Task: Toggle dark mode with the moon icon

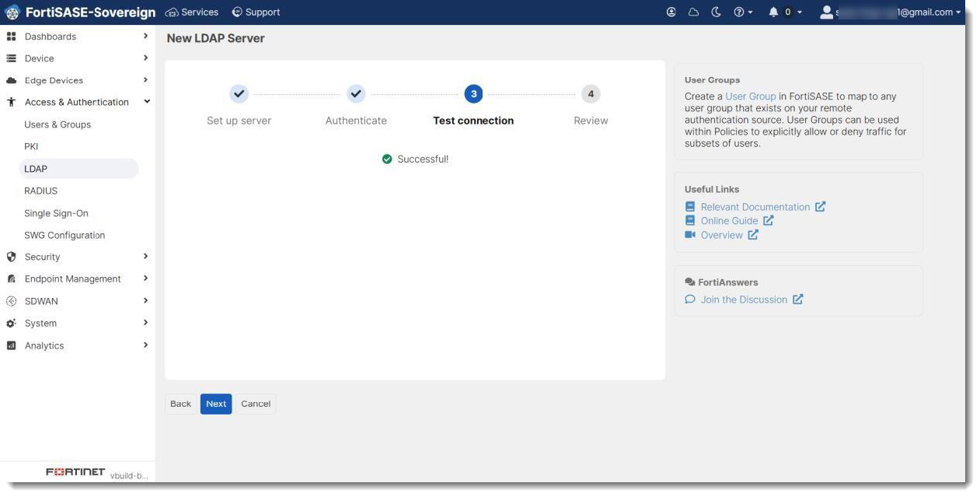Action: [716, 12]
